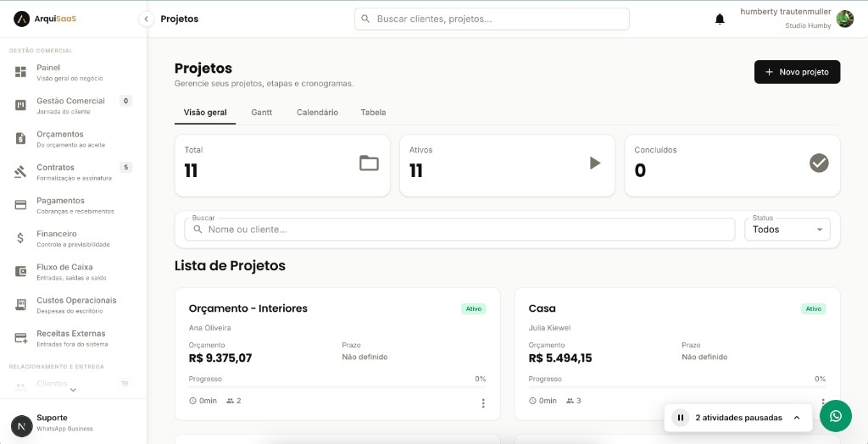Expand the 2 atividades pausadas panel
This screenshot has width=868, height=444.
pyautogui.click(x=797, y=418)
